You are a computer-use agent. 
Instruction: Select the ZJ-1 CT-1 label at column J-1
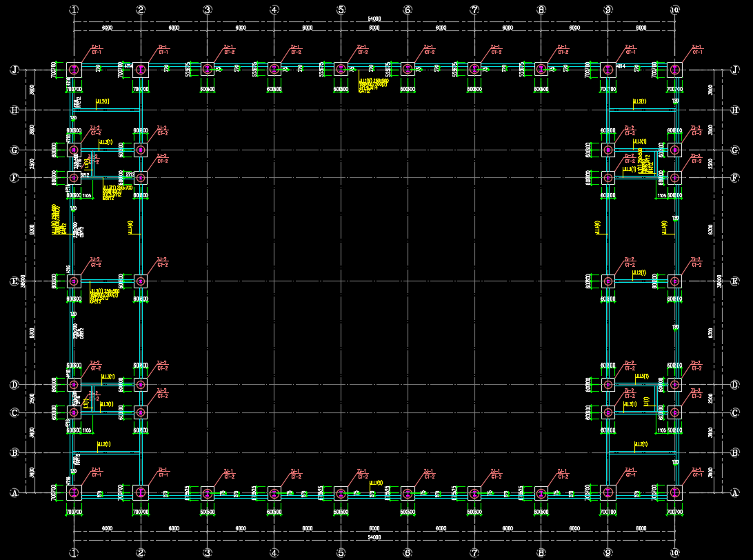(x=97, y=50)
